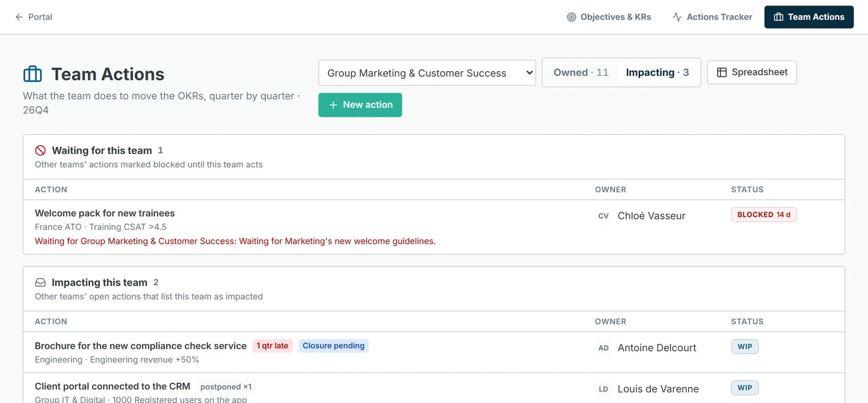The width and height of the screenshot is (868, 403).
Task: Click the STATUS column header in Waiting table
Action: tap(747, 190)
